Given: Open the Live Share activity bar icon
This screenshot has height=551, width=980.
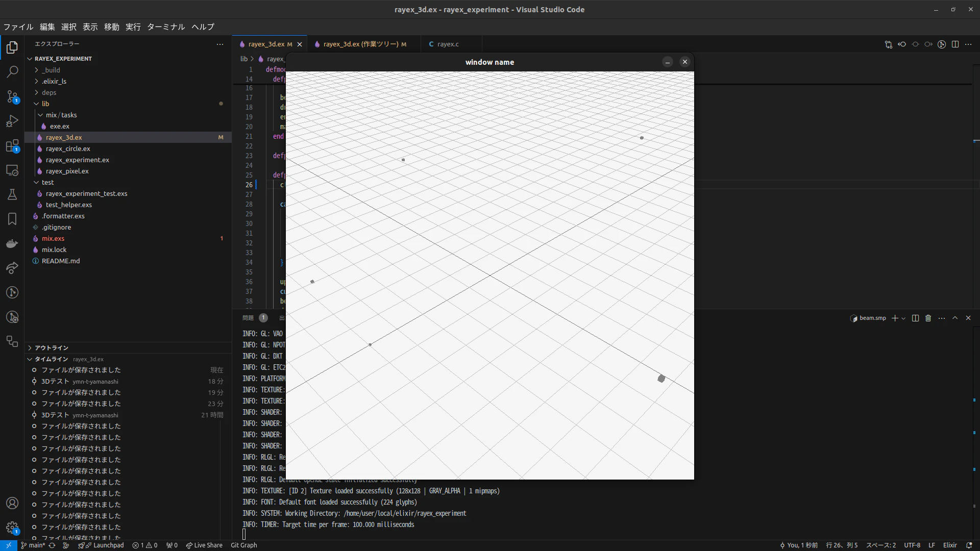Looking at the screenshot, I should click(x=12, y=268).
